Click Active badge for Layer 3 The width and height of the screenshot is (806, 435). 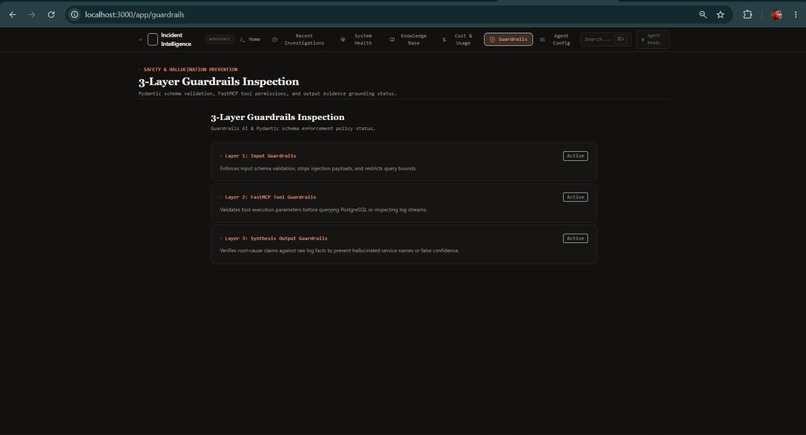(575, 238)
